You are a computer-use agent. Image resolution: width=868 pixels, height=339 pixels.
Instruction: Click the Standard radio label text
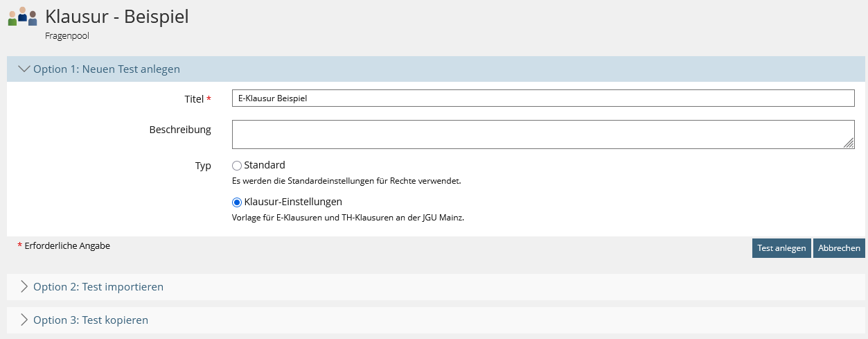(265, 165)
